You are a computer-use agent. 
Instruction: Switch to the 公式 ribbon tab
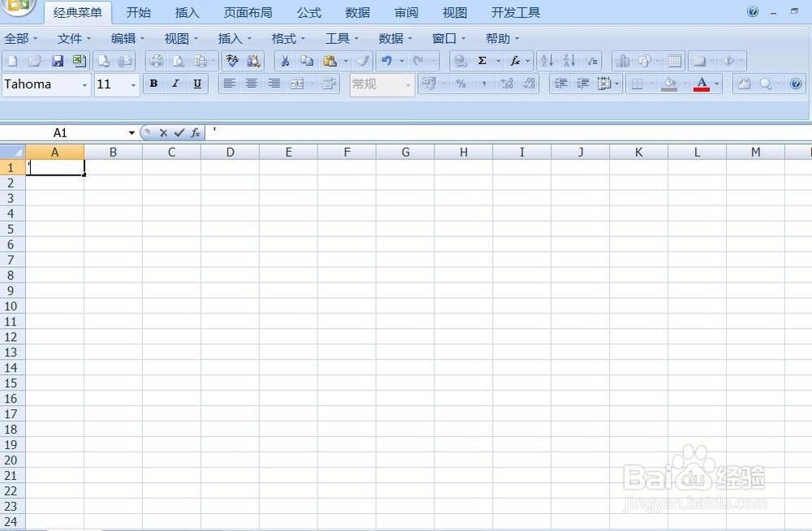coord(308,12)
